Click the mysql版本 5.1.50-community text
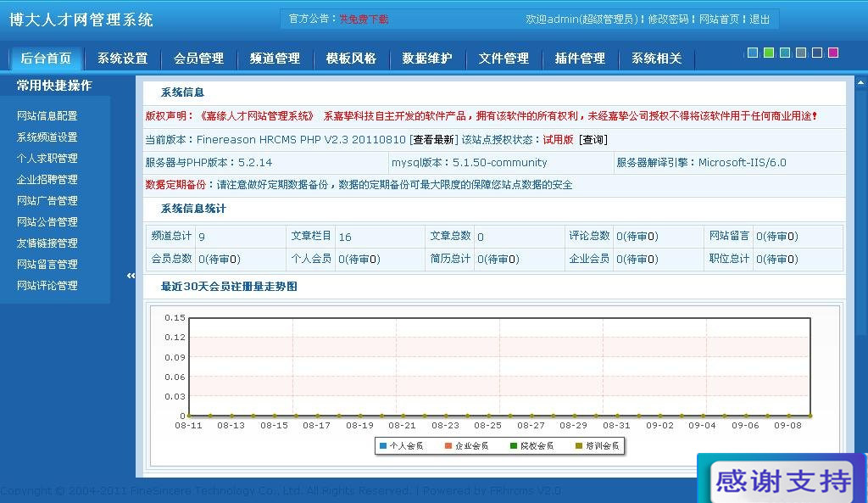Image resolution: width=868 pixels, height=503 pixels. [470, 162]
